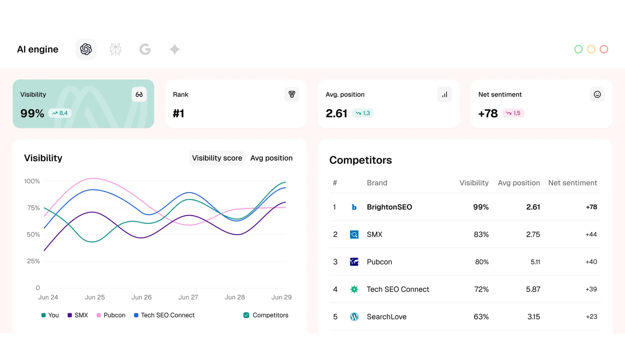This screenshot has width=625, height=364.
Task: Select the SMX brand name in table
Action: tap(375, 234)
